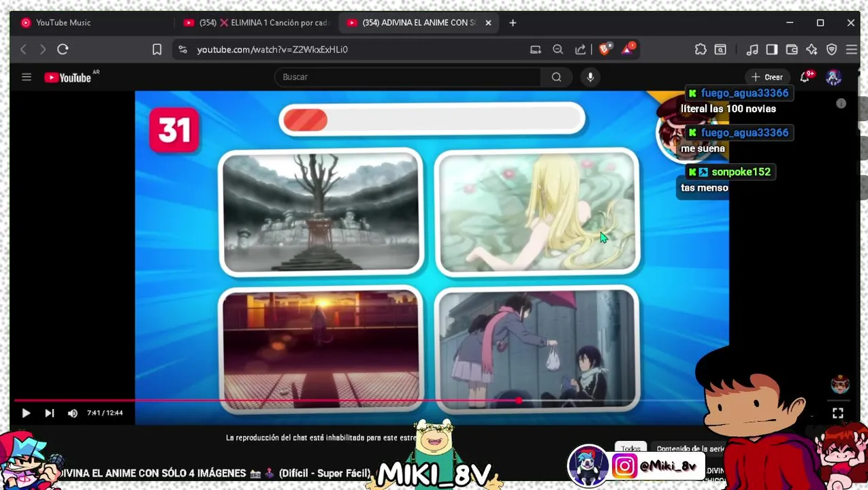Click chat message 'me suena'
This screenshot has width=868, height=490.
[x=703, y=148]
